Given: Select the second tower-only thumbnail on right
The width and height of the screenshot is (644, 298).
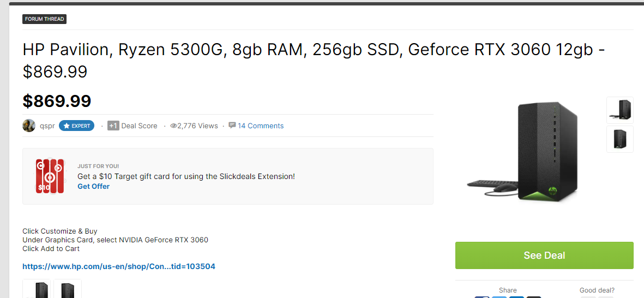Looking at the screenshot, I should pyautogui.click(x=620, y=139).
